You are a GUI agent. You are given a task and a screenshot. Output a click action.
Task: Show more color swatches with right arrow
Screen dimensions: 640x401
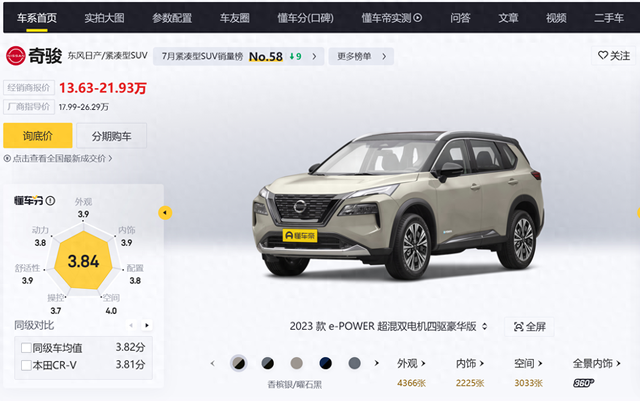[x=376, y=363]
